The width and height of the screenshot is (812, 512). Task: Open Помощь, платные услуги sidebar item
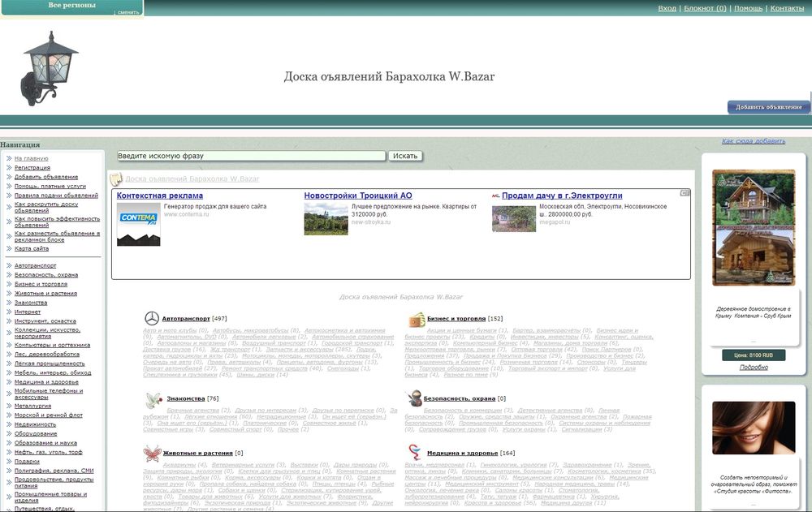(50, 187)
